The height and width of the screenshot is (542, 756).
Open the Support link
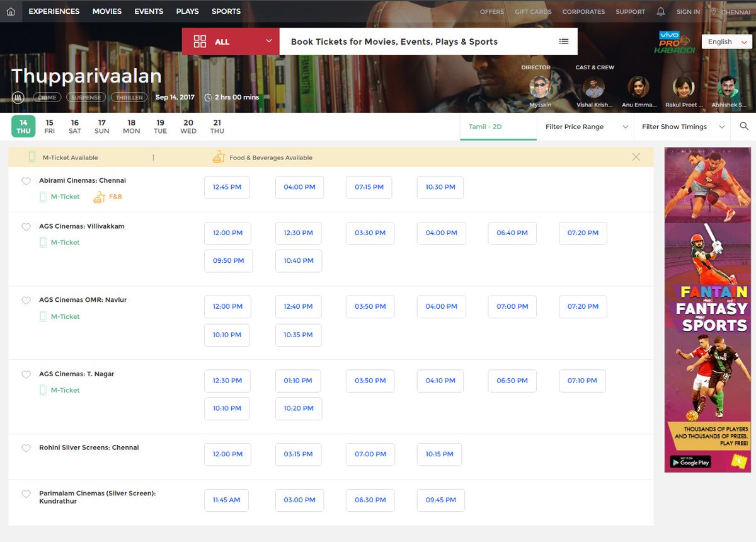point(630,12)
